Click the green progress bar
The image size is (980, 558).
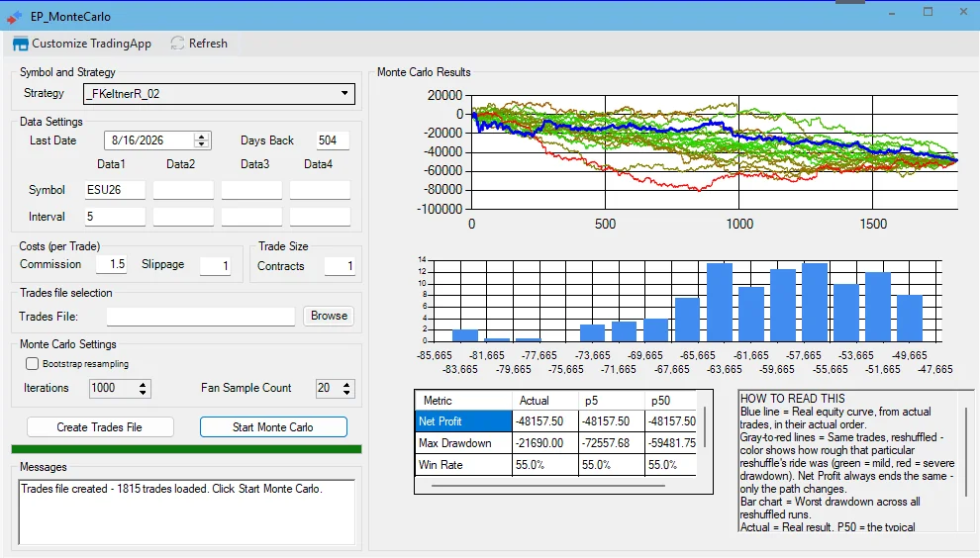tap(186, 448)
